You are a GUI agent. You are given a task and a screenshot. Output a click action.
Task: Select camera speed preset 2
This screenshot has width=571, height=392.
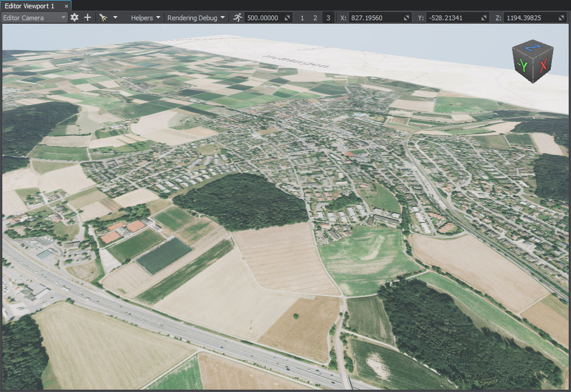[x=315, y=18]
